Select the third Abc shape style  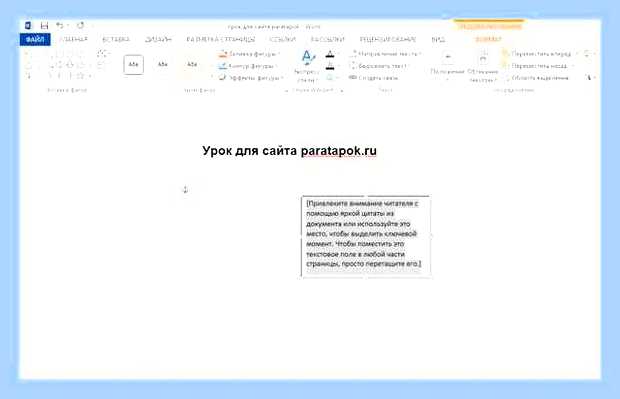[x=192, y=64]
